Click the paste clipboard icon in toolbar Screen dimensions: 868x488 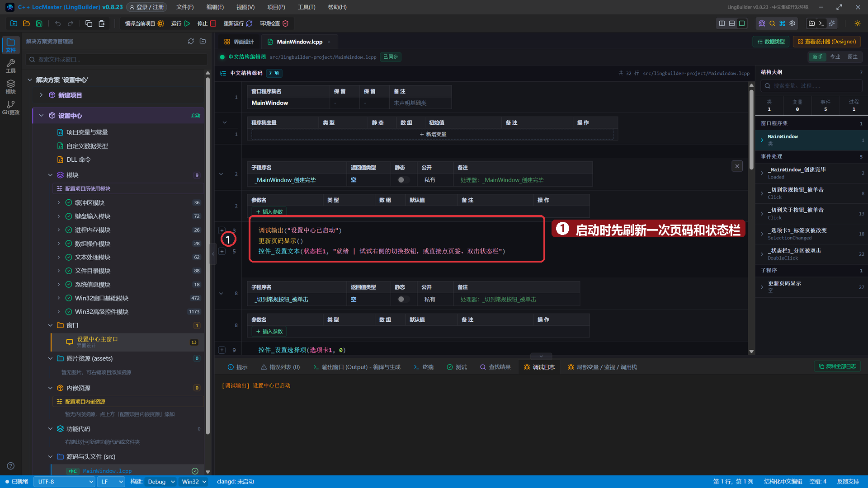(x=102, y=23)
